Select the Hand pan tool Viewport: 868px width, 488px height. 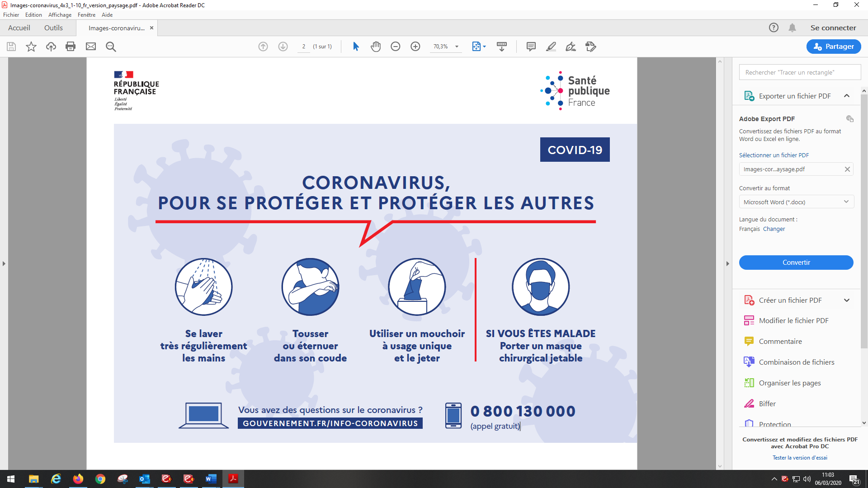point(376,47)
